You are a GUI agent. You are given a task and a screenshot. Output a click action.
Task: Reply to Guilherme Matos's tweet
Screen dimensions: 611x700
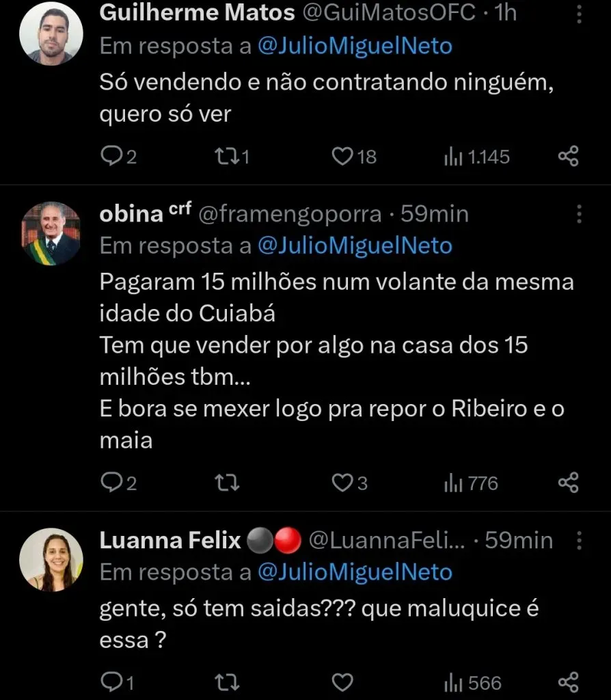[x=111, y=157]
